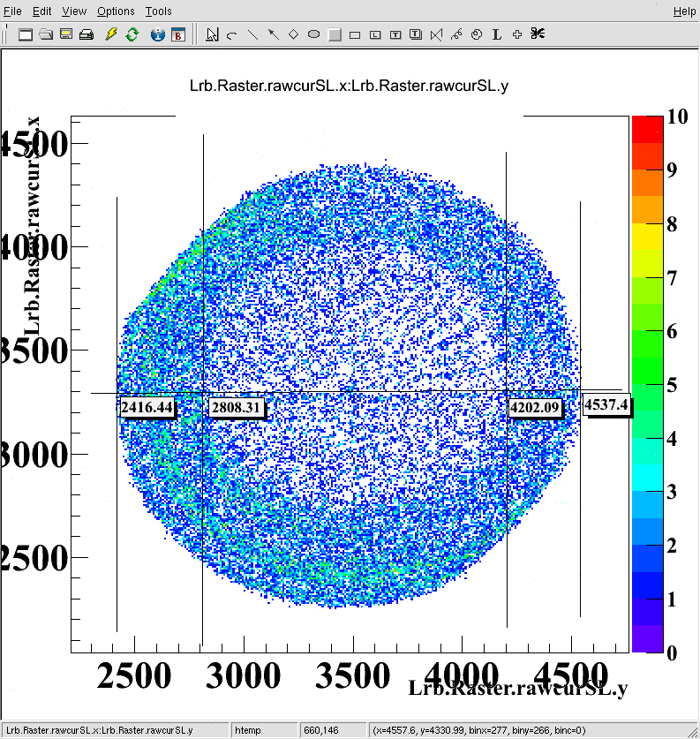
Task: Click the Print canvas icon
Action: 87,34
